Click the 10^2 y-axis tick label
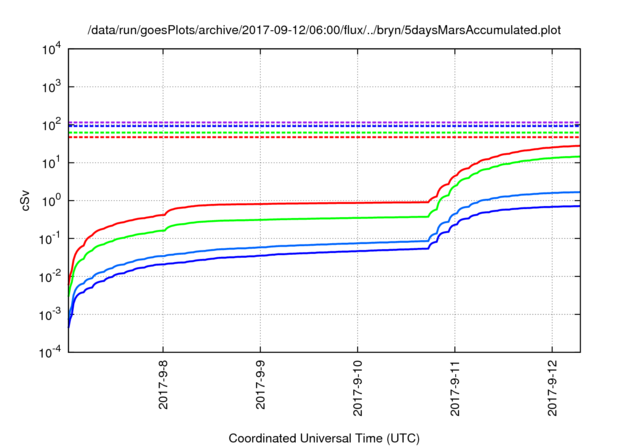The image size is (640, 448). coord(51,124)
